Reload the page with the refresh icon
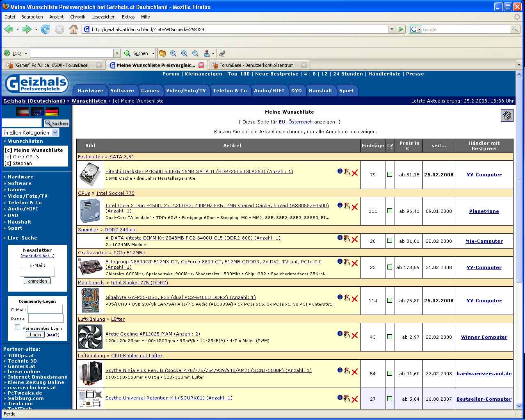Viewport: 525px width, 420px height. [x=46, y=29]
